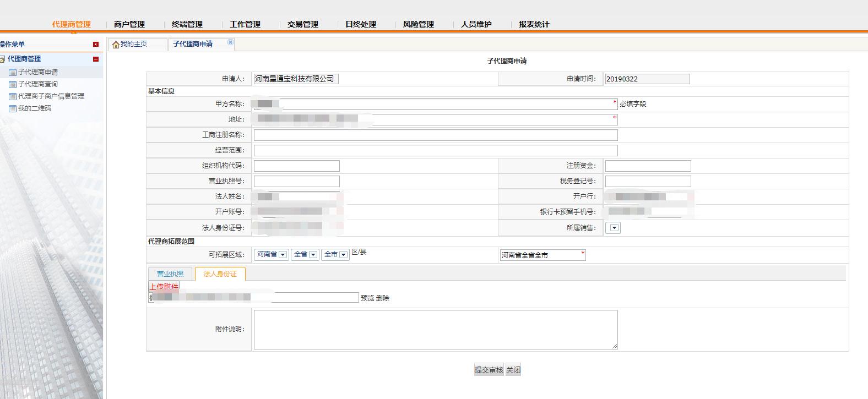Click the 上传附件 upload button
The height and width of the screenshot is (399, 868).
click(x=164, y=286)
